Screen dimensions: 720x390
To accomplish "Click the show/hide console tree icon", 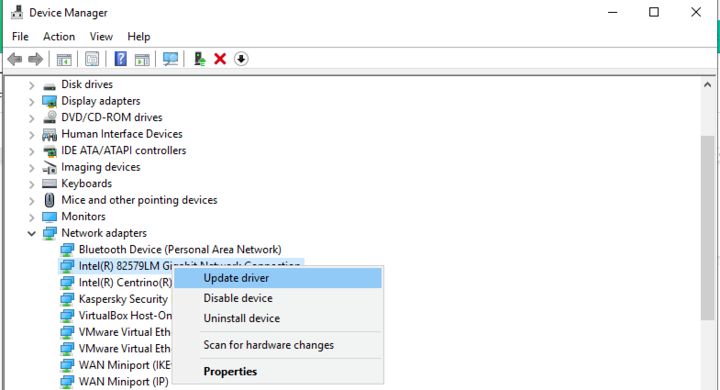I will (64, 59).
